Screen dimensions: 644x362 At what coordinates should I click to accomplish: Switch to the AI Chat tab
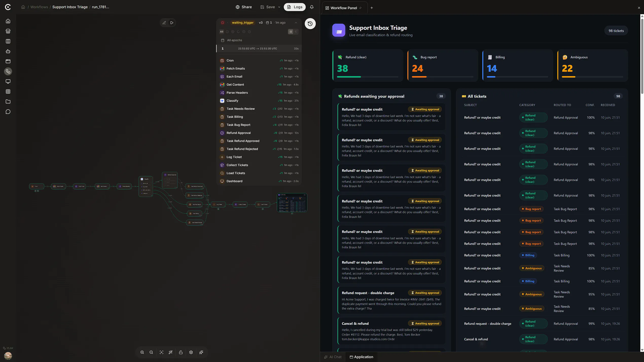point(333,357)
